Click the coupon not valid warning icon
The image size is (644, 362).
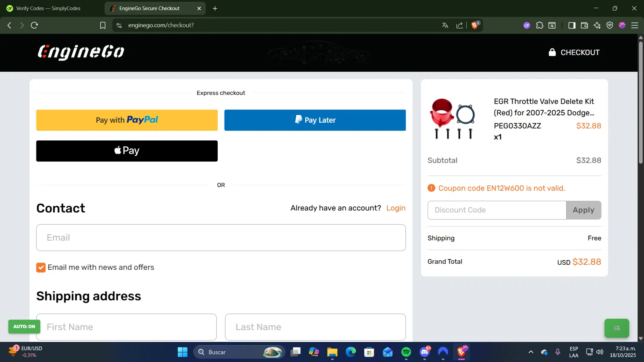pos(431,188)
